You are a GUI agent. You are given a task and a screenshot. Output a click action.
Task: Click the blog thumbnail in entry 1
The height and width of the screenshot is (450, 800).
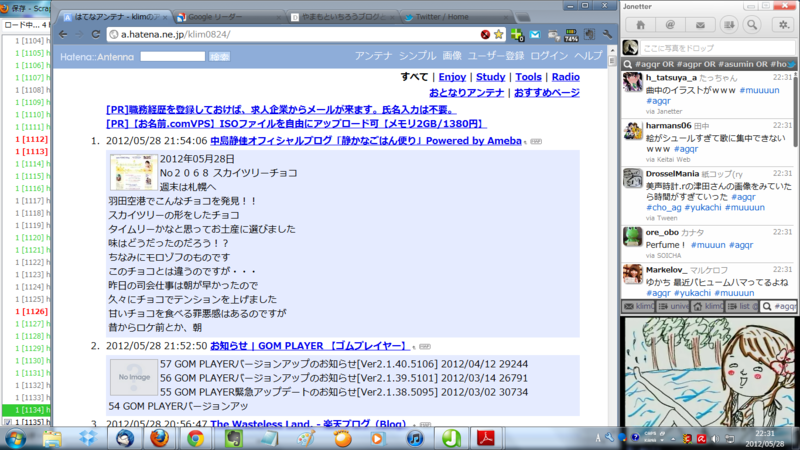134,172
